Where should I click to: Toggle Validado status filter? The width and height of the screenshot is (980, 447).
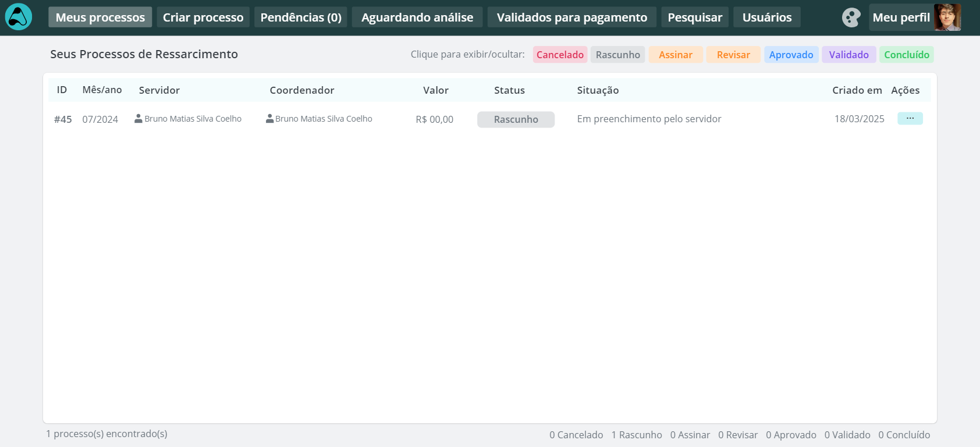(x=849, y=55)
